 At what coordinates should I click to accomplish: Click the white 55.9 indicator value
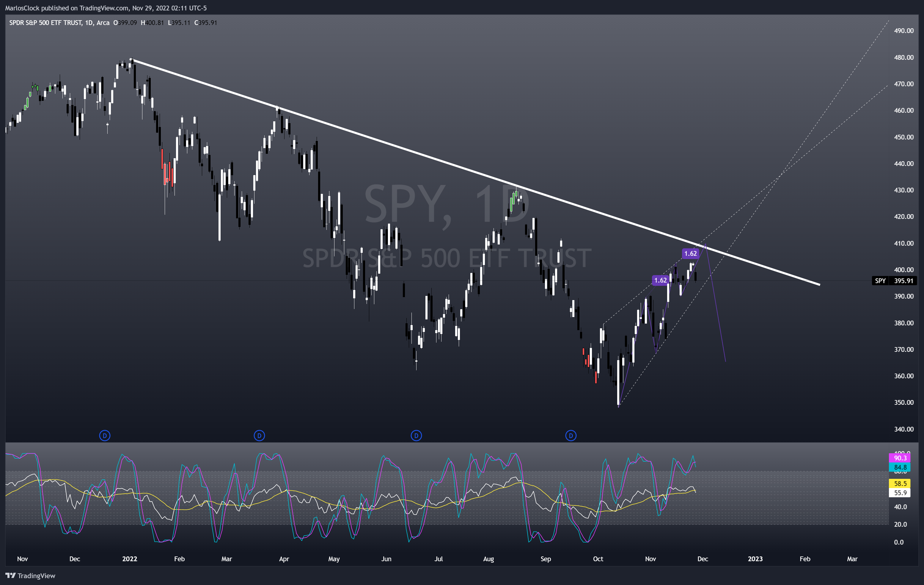click(900, 493)
